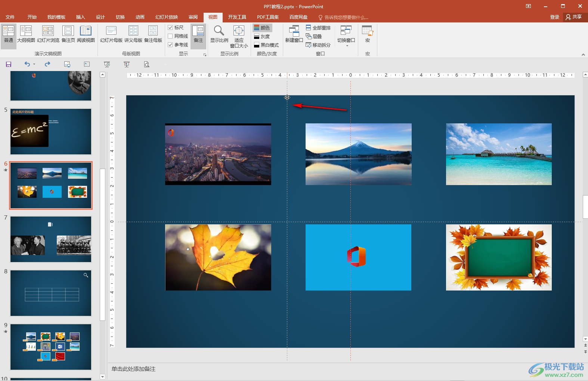The width and height of the screenshot is (588, 381).
Task: Open the Developer (开发工具) tab
Action: [237, 17]
